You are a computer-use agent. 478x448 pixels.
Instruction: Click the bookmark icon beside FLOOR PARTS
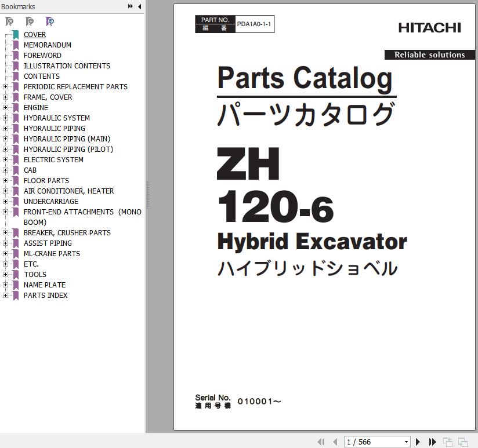[x=16, y=181]
